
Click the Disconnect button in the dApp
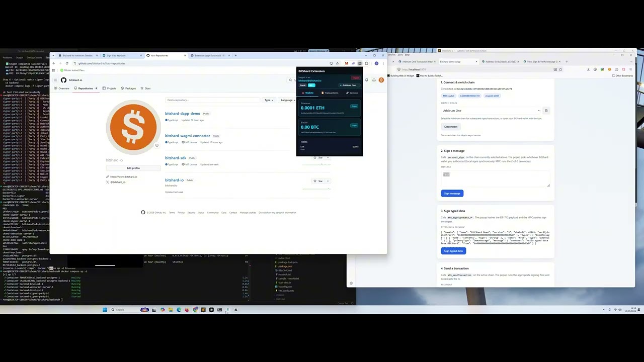coord(451,127)
